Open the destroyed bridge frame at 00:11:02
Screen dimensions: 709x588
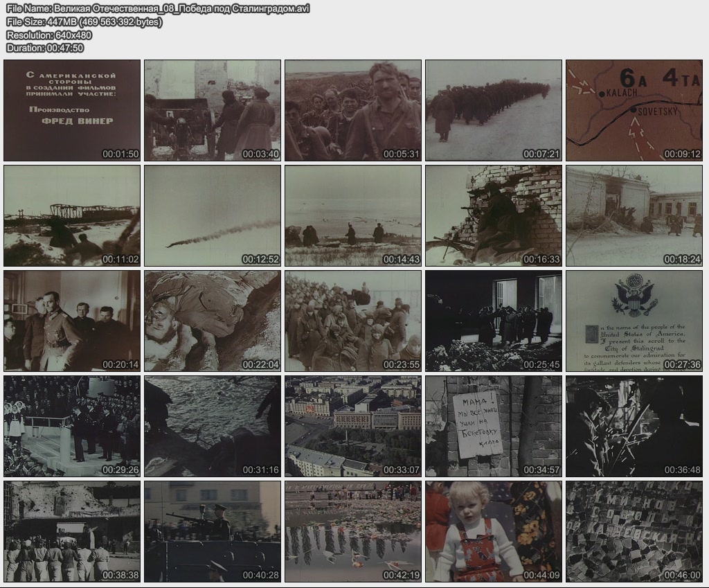tap(72, 215)
